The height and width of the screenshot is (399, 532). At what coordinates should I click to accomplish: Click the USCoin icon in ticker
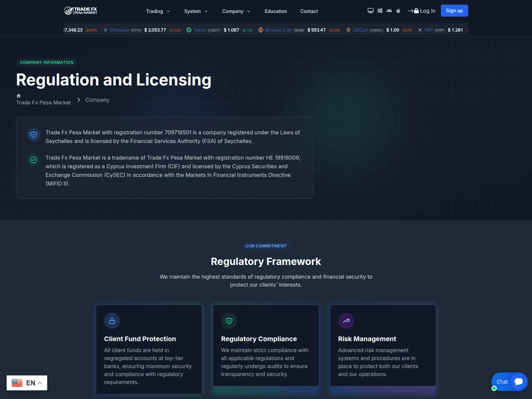click(348, 30)
